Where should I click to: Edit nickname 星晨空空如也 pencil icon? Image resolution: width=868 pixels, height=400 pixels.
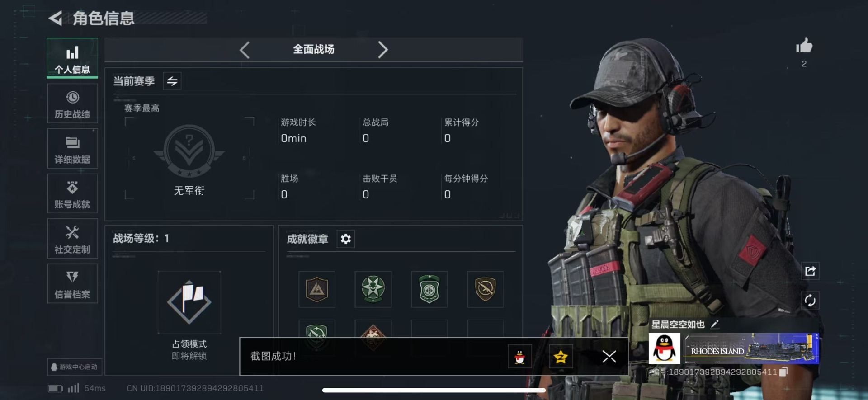[715, 324]
